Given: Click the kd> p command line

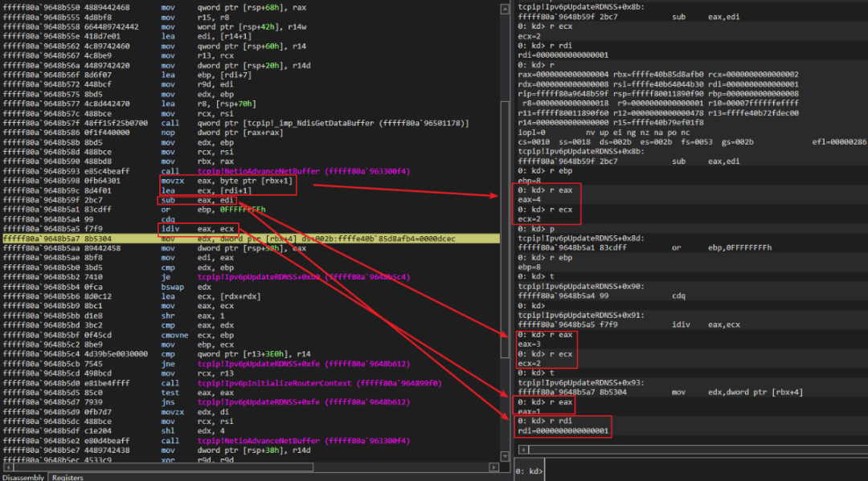Looking at the screenshot, I should click(536, 229).
